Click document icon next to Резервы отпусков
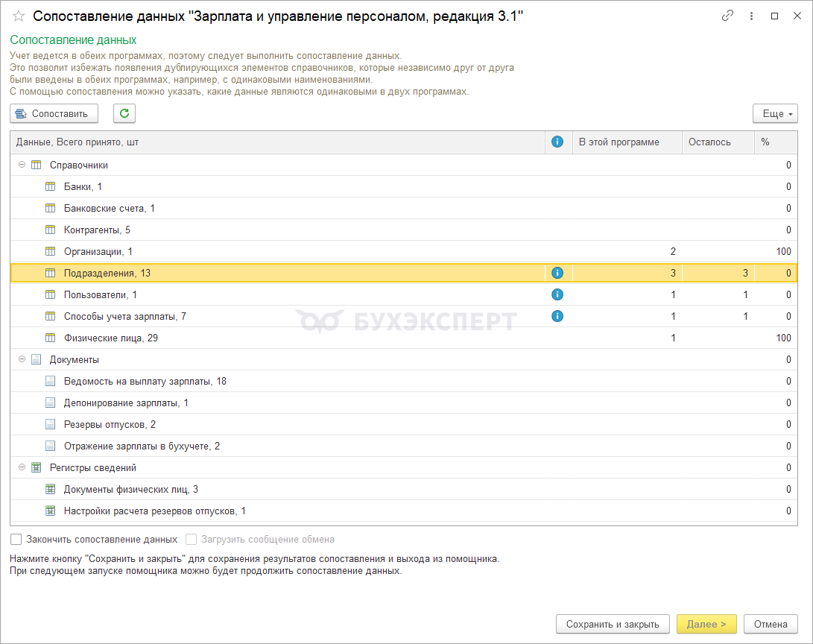The image size is (813, 644). 50,424
